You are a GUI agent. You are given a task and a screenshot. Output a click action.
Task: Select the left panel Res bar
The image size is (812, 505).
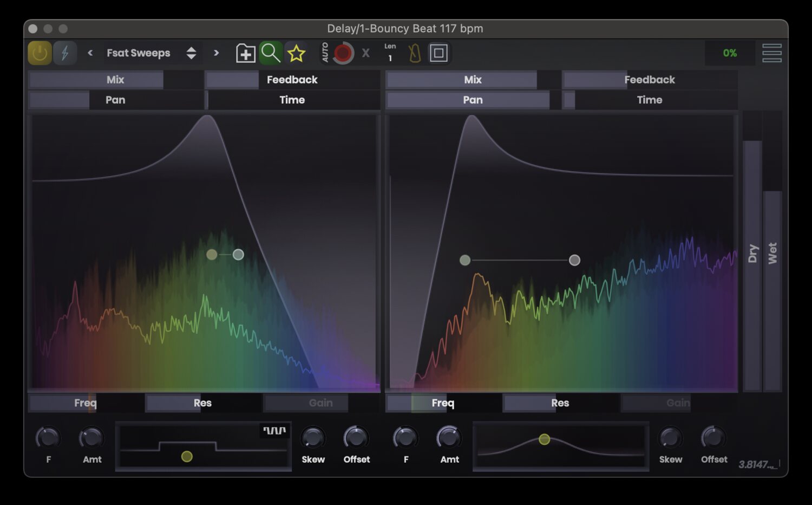[x=202, y=403]
